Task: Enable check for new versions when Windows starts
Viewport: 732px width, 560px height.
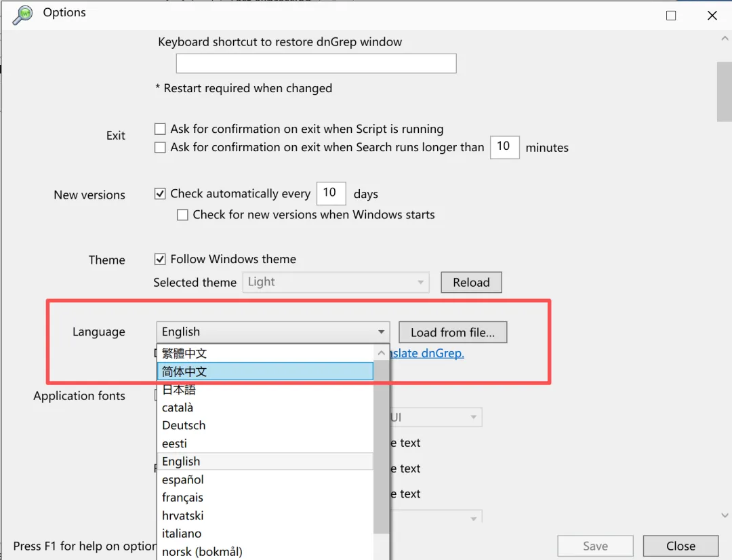Action: click(182, 215)
